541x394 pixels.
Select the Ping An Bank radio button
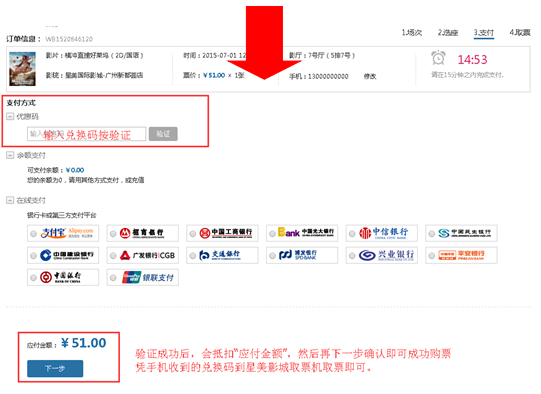432,256
